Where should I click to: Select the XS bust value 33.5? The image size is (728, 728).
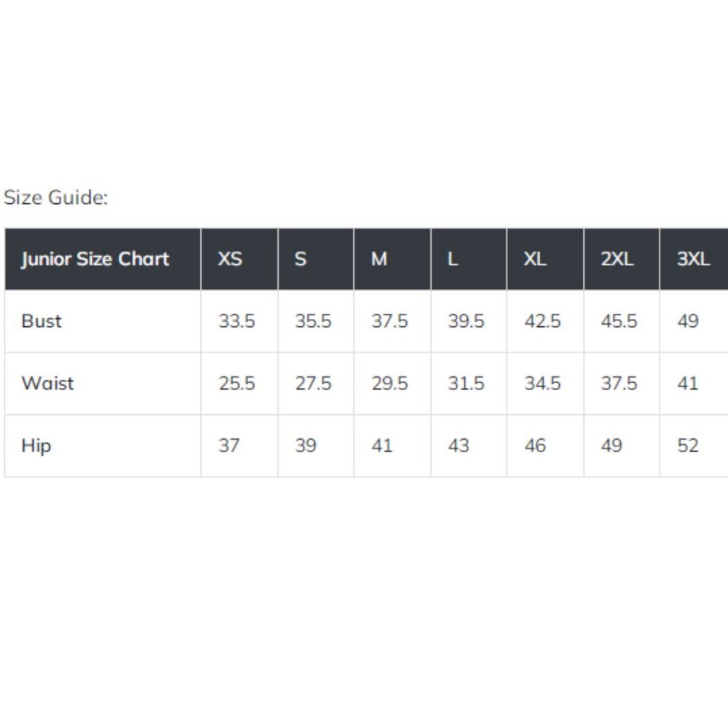[x=237, y=321]
